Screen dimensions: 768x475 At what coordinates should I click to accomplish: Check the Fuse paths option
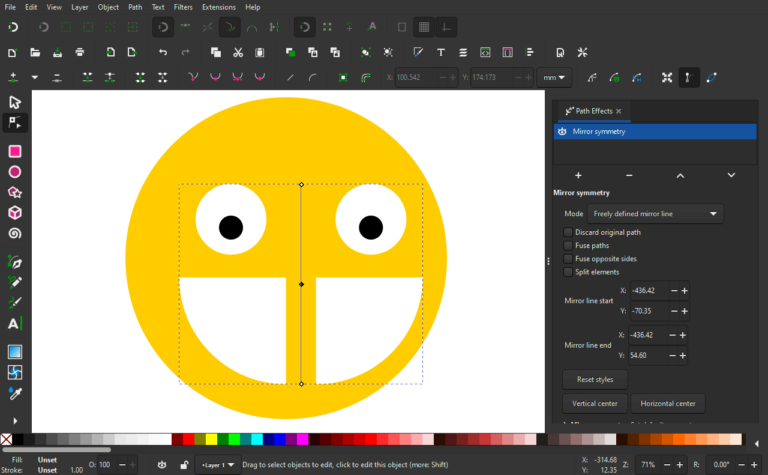coord(568,245)
